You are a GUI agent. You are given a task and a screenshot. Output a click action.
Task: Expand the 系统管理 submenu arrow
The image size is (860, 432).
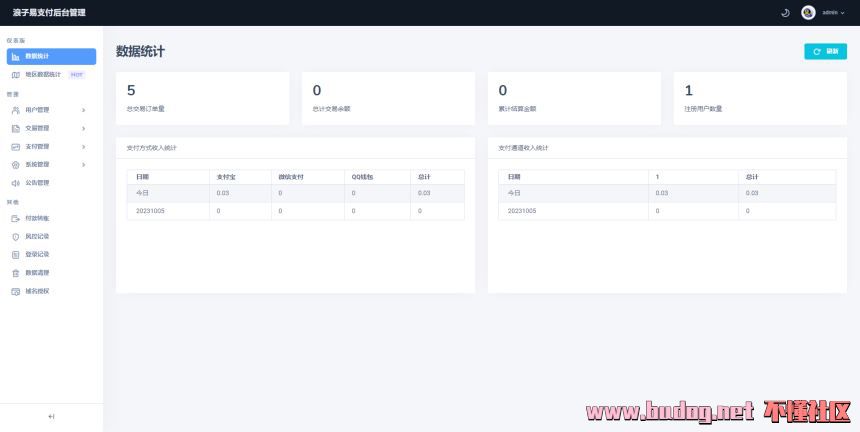click(x=83, y=164)
